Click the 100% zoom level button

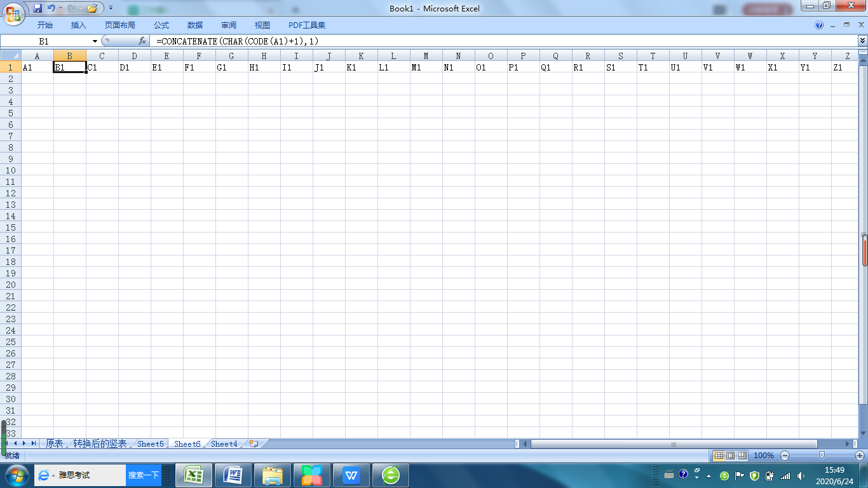[x=763, y=456]
